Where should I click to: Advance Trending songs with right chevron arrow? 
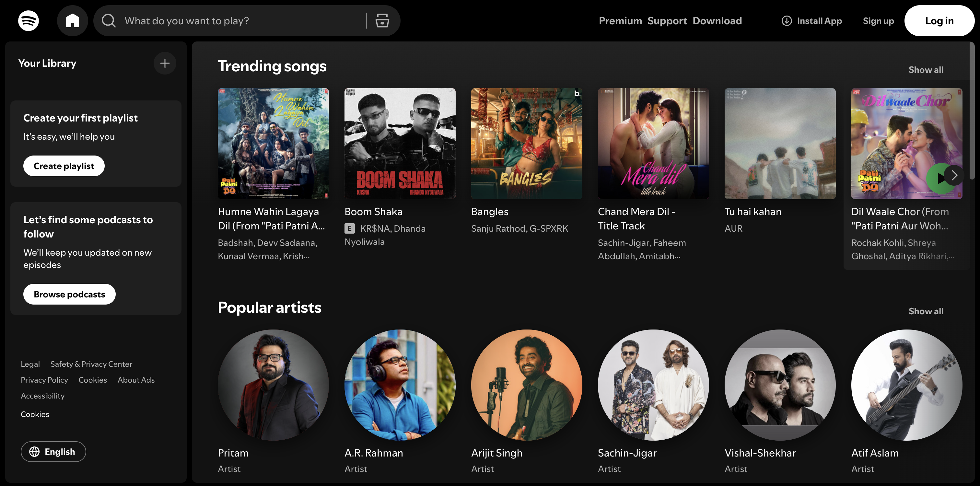click(954, 175)
